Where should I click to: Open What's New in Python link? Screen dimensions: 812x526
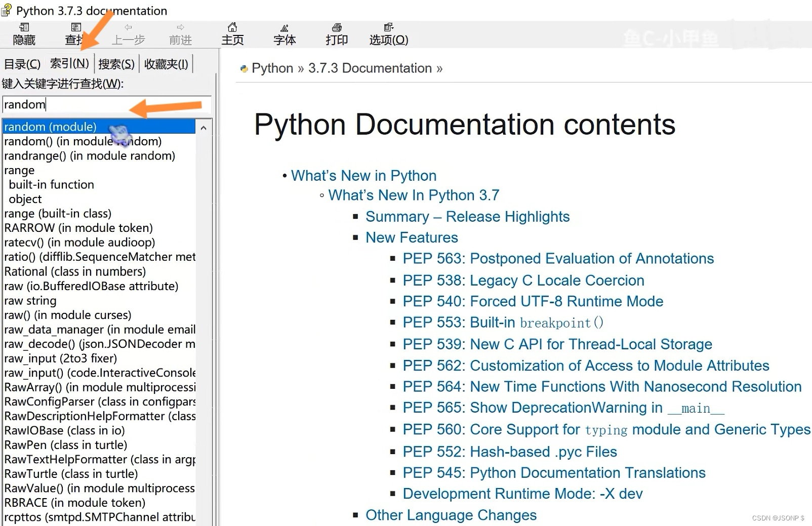click(x=363, y=176)
